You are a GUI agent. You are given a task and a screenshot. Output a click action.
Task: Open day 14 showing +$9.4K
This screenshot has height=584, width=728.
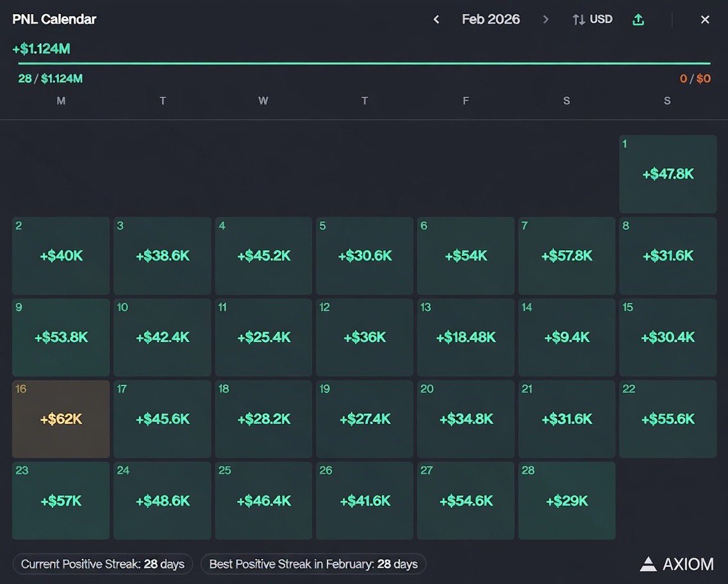point(567,337)
